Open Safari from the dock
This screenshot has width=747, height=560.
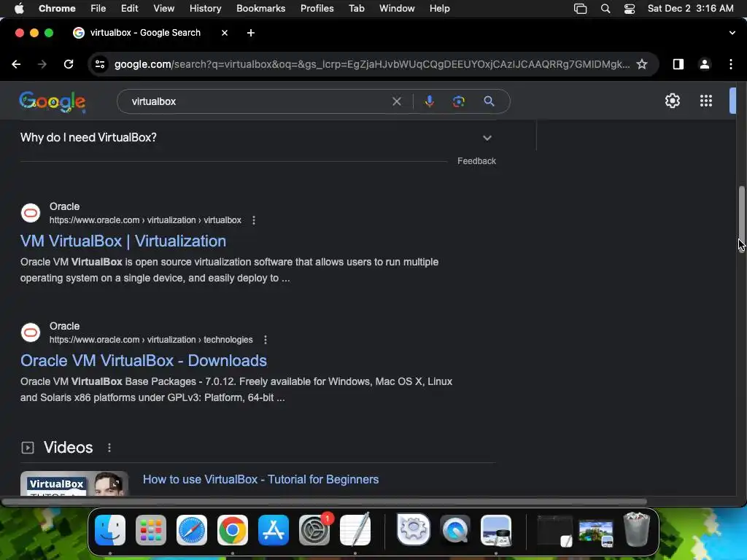point(192,530)
